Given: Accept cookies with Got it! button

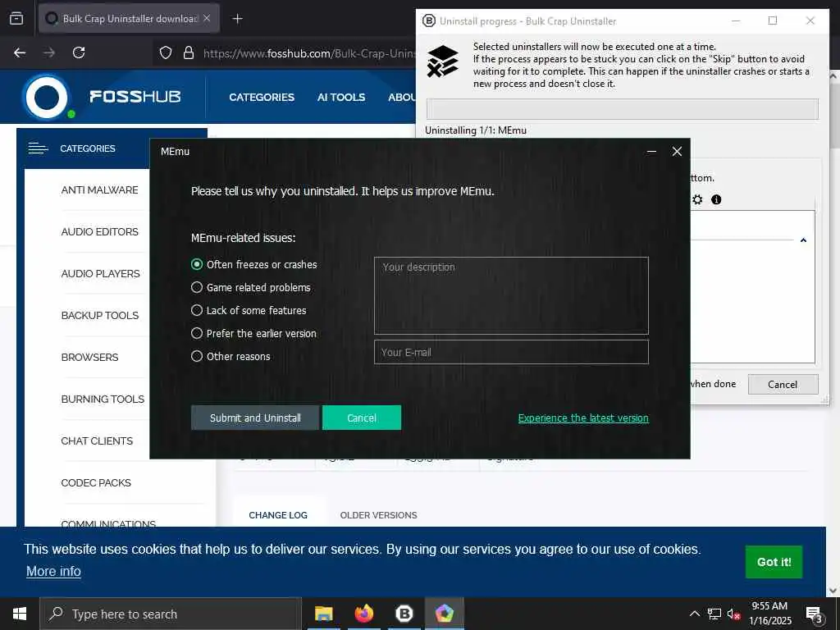Looking at the screenshot, I should (x=774, y=562).
